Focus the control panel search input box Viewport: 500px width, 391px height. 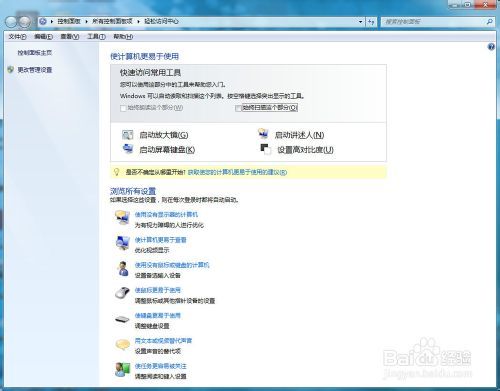pyautogui.click(x=433, y=22)
